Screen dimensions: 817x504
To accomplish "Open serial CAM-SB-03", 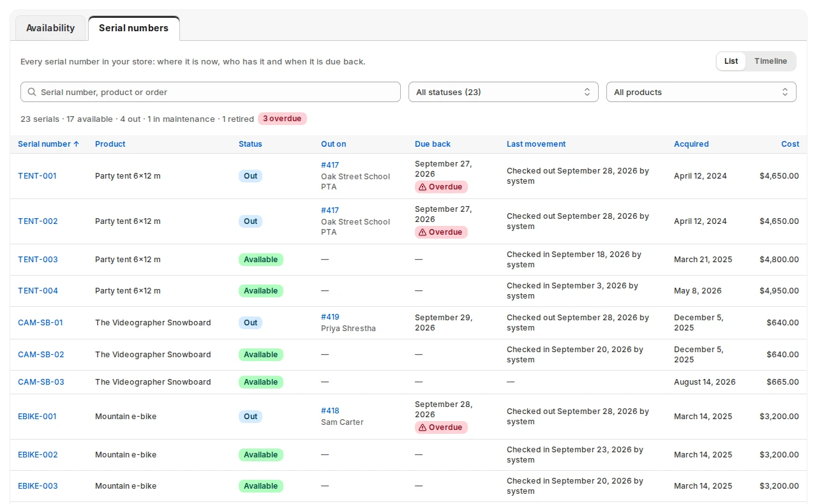I will 41,382.
